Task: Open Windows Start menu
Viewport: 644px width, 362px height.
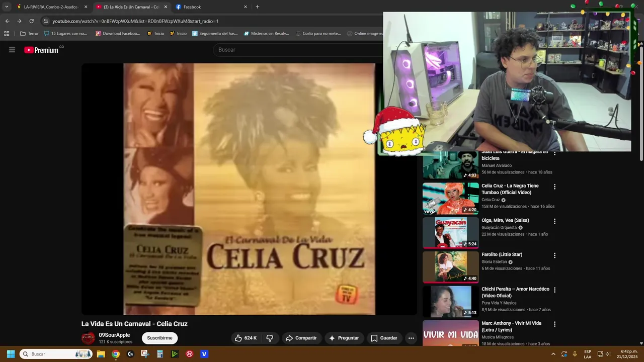Action: click(11, 354)
